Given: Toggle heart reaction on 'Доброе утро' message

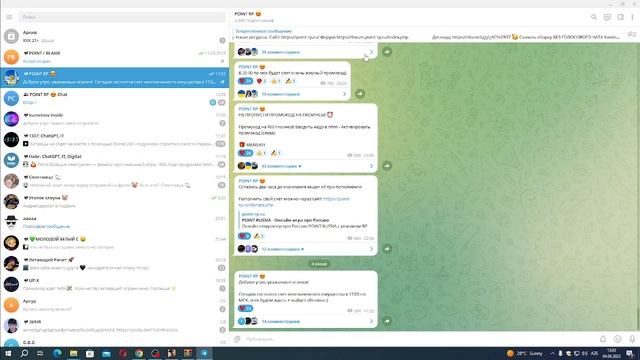Looking at the screenshot, I should tap(245, 308).
